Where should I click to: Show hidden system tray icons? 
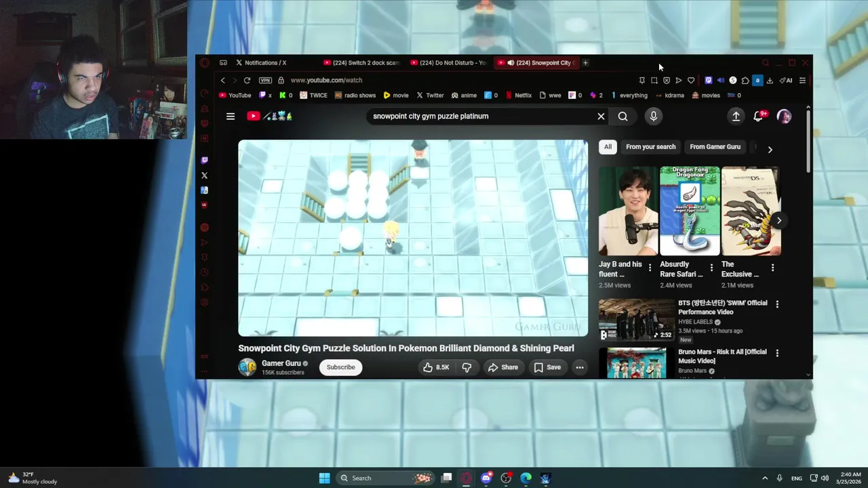point(765,479)
